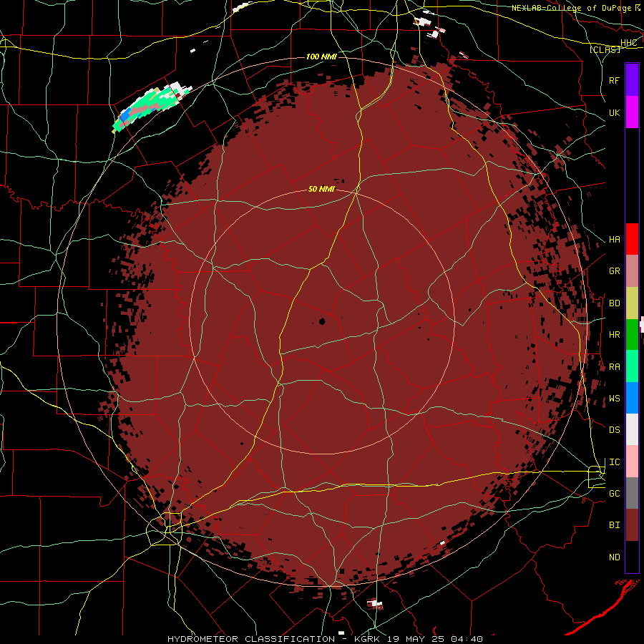Click the magenta UK legend color swatch

click(x=632, y=112)
